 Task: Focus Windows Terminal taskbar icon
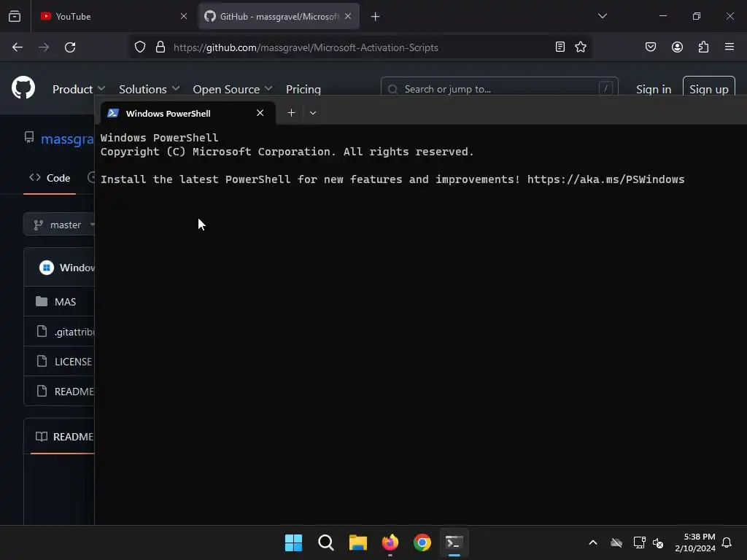(x=454, y=542)
